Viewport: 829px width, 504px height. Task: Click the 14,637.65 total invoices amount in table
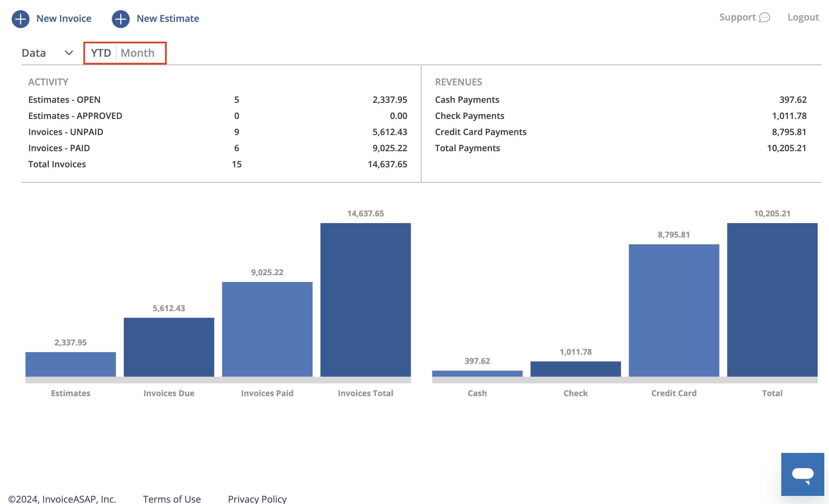tap(387, 164)
